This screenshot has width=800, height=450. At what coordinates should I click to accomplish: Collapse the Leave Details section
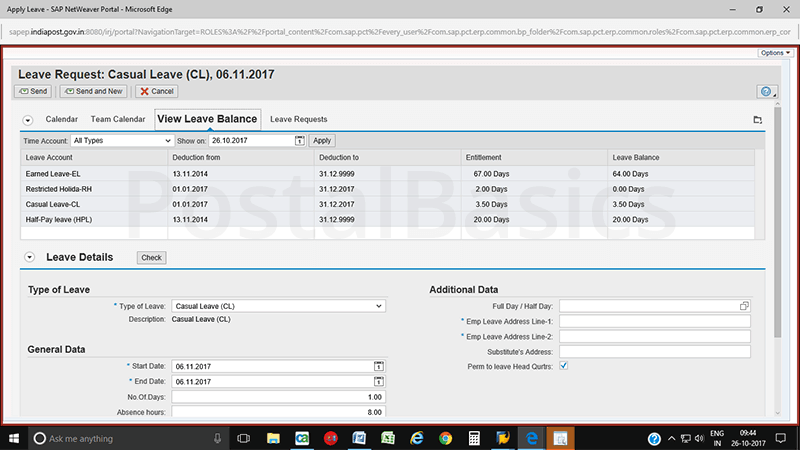[x=29, y=257]
